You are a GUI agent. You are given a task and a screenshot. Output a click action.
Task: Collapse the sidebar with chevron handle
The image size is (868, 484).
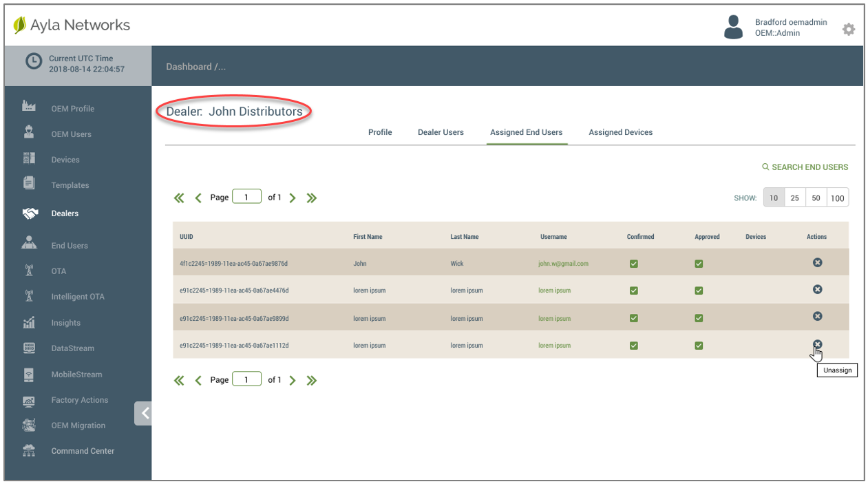pyautogui.click(x=143, y=413)
